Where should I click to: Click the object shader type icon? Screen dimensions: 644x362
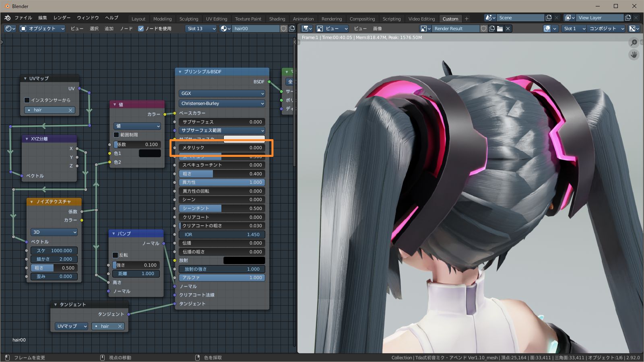click(23, 29)
